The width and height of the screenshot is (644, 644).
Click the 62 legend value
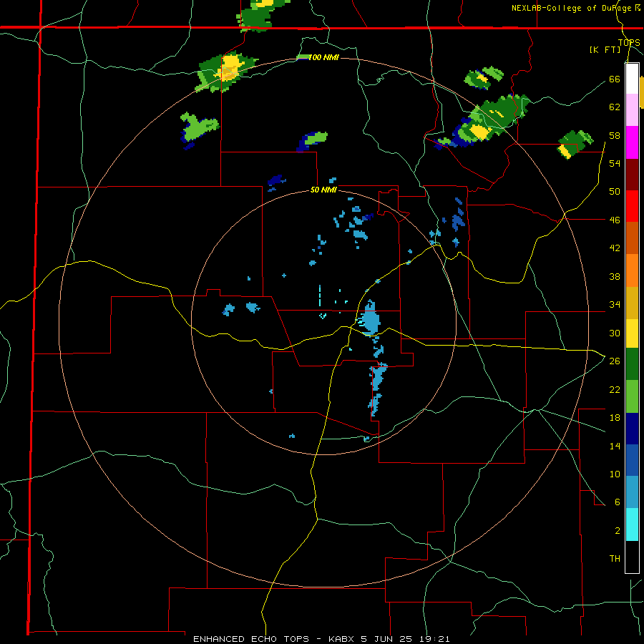point(615,107)
